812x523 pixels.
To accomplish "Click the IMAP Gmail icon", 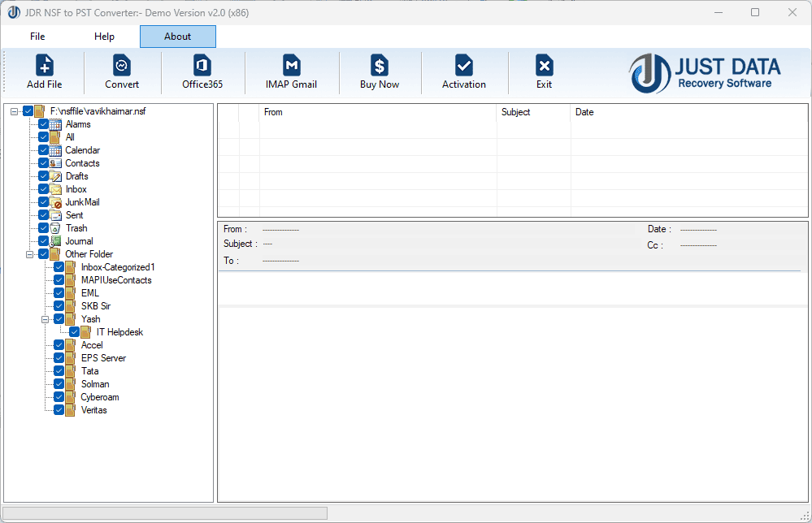I will point(290,72).
